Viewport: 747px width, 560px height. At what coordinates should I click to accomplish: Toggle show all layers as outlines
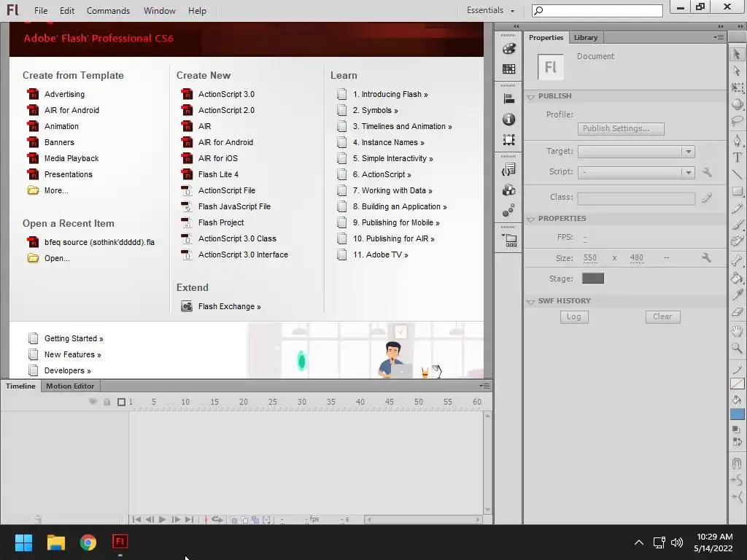(x=121, y=402)
